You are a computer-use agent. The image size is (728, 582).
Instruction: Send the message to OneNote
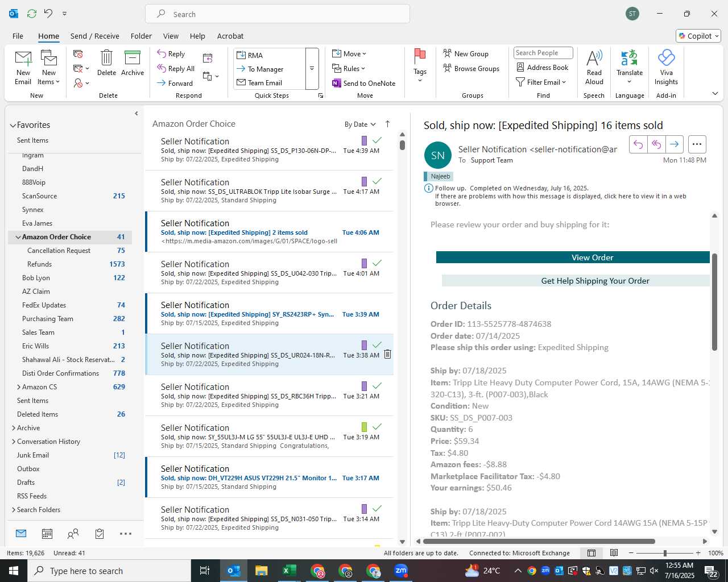tap(364, 84)
